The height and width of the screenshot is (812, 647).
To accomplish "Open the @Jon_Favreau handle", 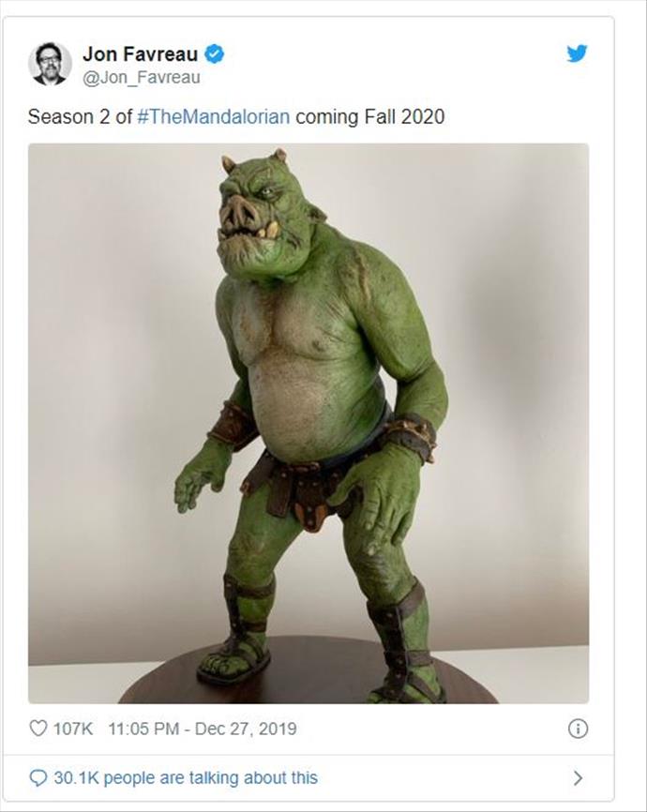I will pos(142,78).
